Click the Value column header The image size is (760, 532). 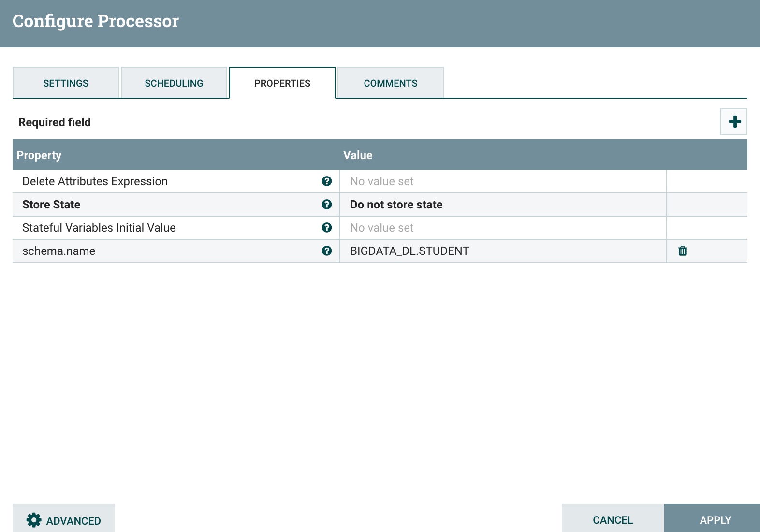[x=358, y=155]
